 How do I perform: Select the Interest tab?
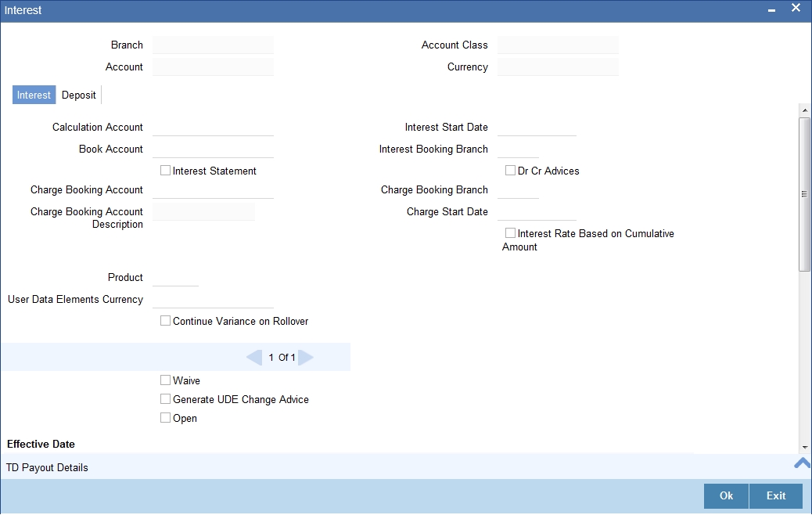[x=34, y=95]
